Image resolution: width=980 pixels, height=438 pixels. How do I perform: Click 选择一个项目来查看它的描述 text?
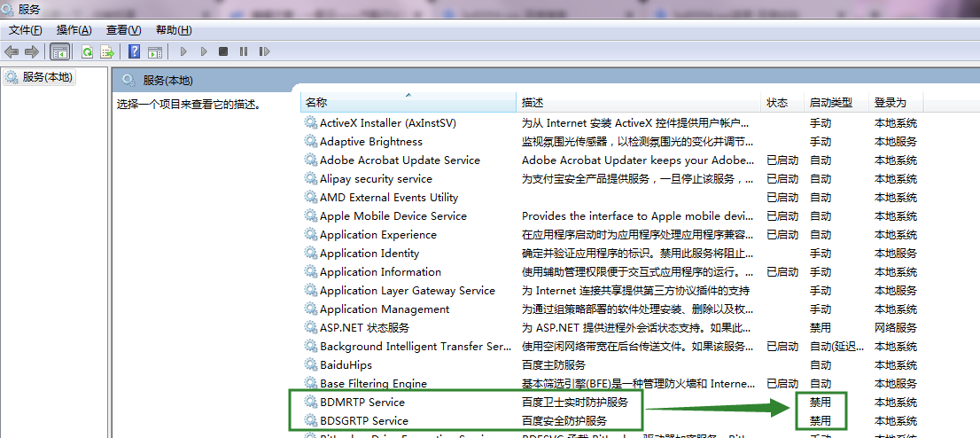[x=188, y=104]
